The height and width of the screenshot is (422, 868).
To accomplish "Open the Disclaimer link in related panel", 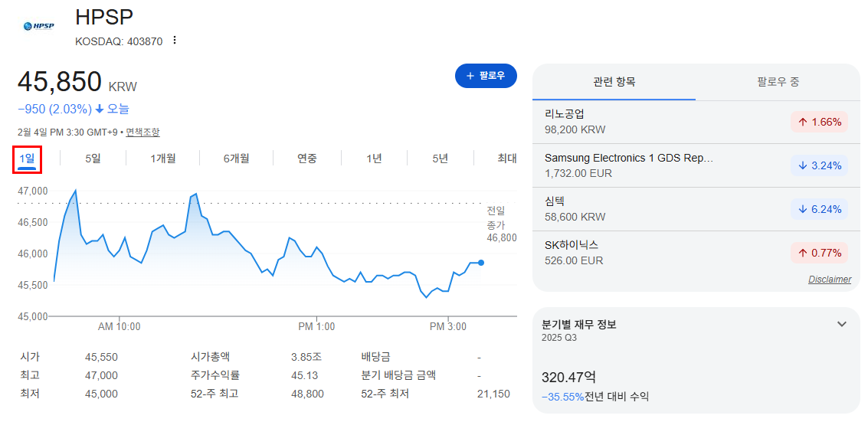I will click(x=829, y=280).
